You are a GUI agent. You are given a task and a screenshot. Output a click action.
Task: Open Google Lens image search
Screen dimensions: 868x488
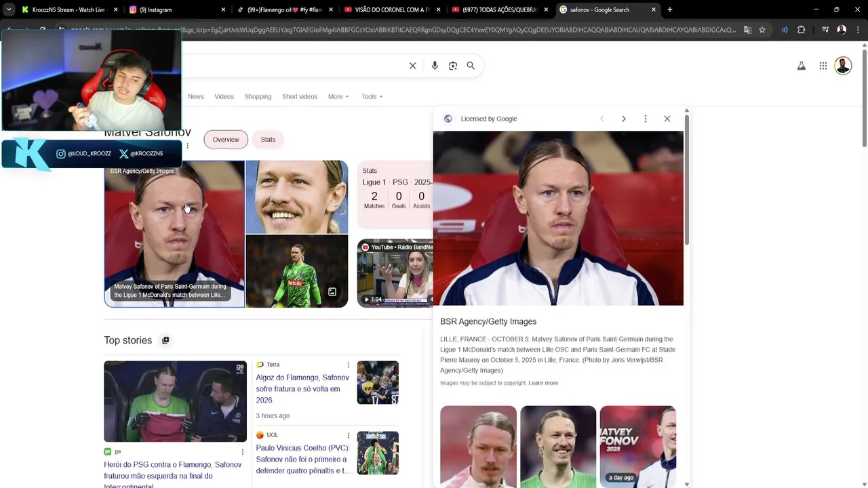click(x=453, y=66)
